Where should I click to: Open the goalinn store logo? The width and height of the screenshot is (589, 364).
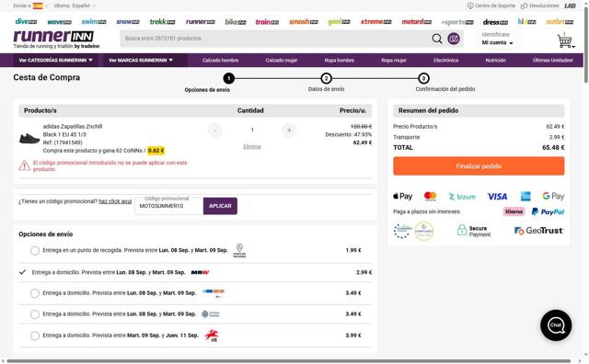[340, 22]
